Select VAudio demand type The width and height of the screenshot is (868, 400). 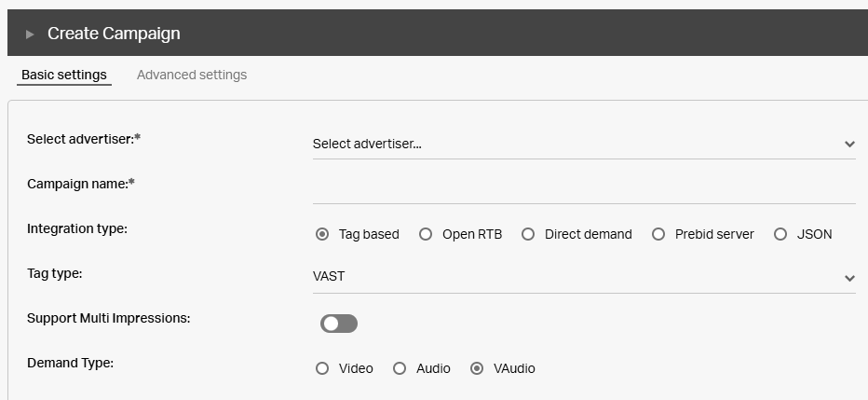click(477, 368)
